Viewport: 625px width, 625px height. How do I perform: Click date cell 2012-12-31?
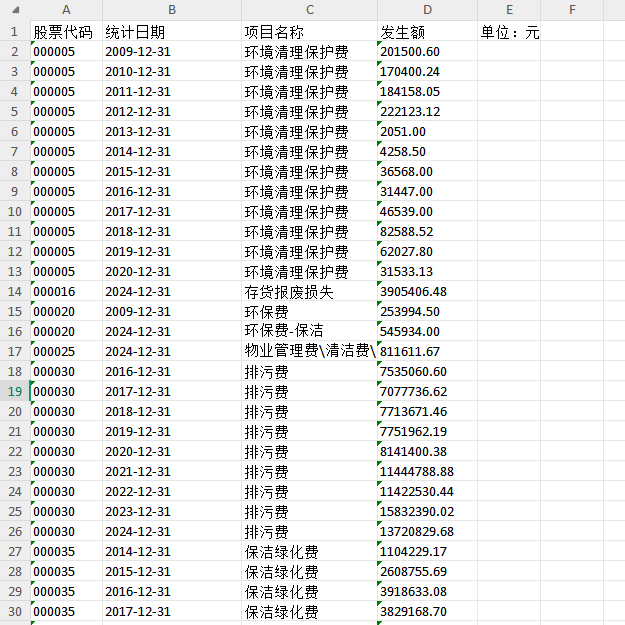click(172, 111)
